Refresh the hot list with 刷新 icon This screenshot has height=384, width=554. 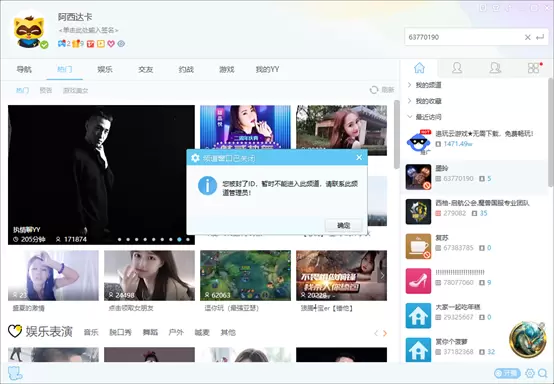coord(382,90)
